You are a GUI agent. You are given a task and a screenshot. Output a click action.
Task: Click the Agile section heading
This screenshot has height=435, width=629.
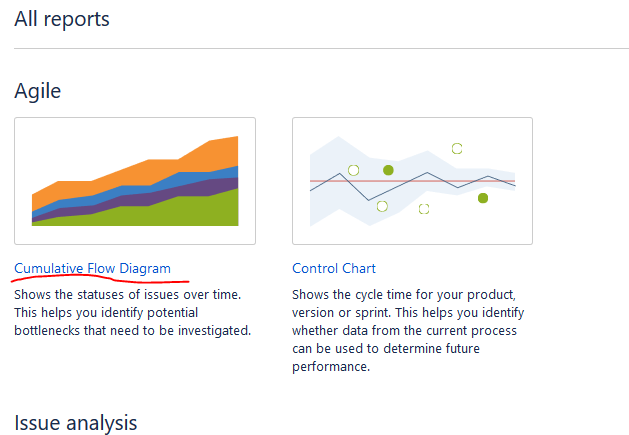(x=38, y=91)
